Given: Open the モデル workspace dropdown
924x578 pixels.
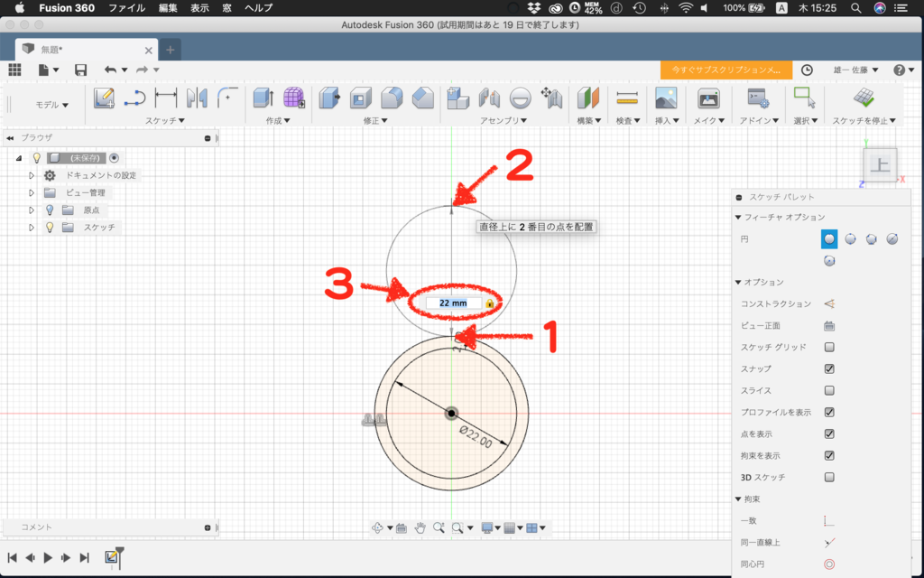Looking at the screenshot, I should tap(51, 105).
